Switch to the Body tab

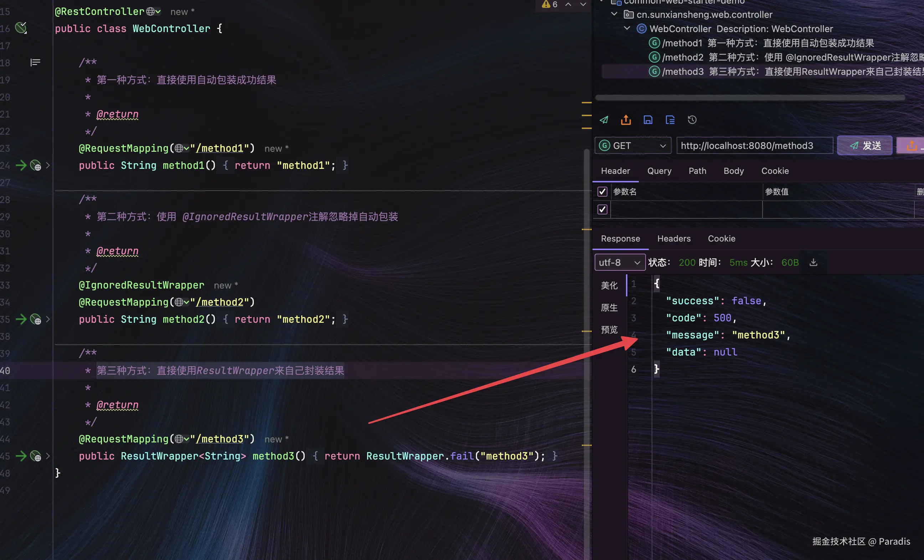click(734, 171)
